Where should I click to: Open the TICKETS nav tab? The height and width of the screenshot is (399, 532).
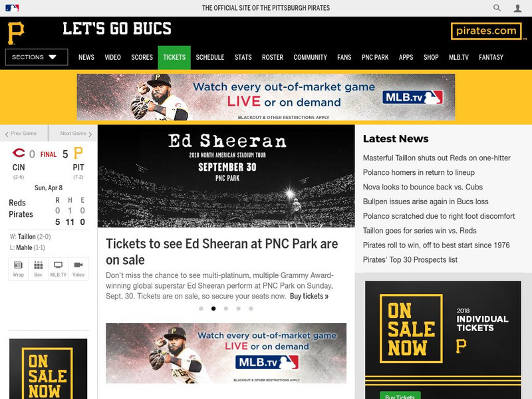174,57
